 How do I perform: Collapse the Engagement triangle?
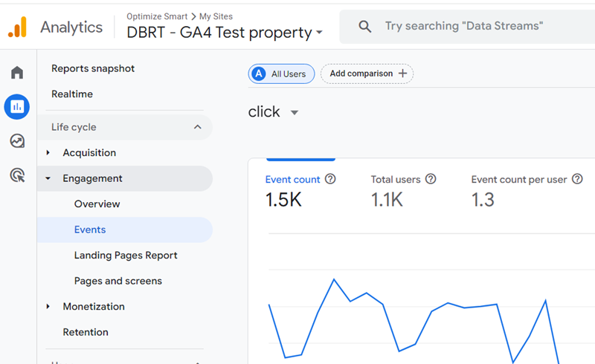pos(48,178)
